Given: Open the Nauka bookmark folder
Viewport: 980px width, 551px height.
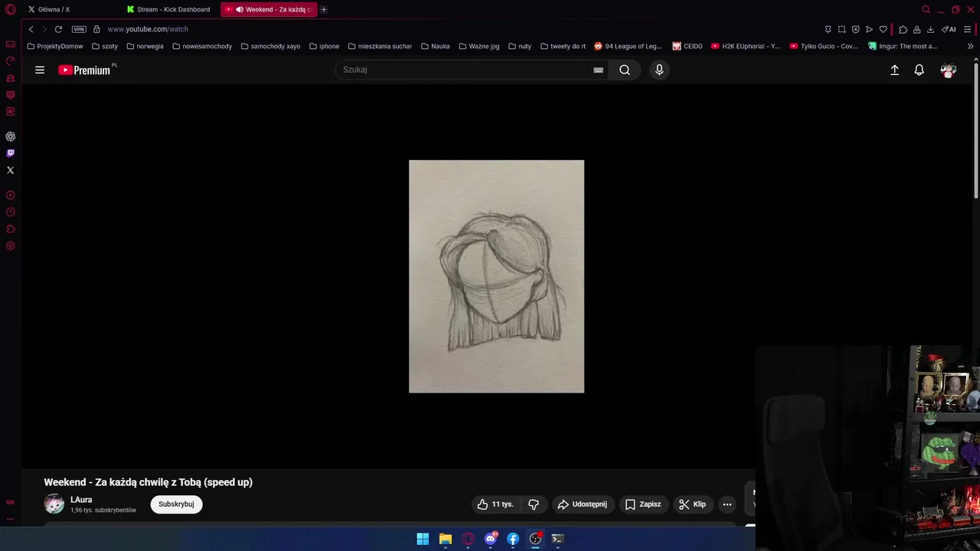Looking at the screenshot, I should 436,46.
